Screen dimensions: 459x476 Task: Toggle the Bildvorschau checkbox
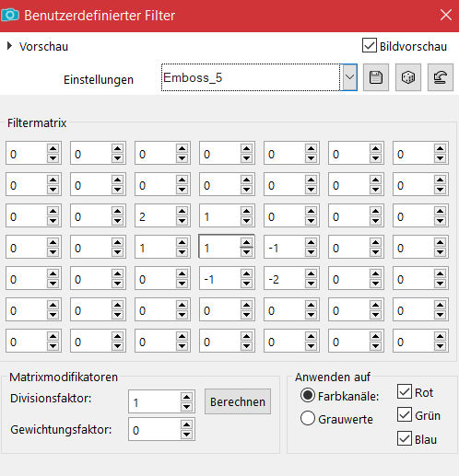coord(370,45)
